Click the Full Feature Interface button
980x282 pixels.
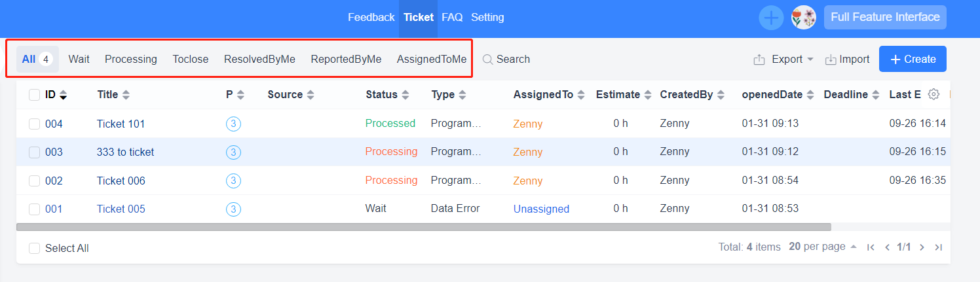pos(885,18)
